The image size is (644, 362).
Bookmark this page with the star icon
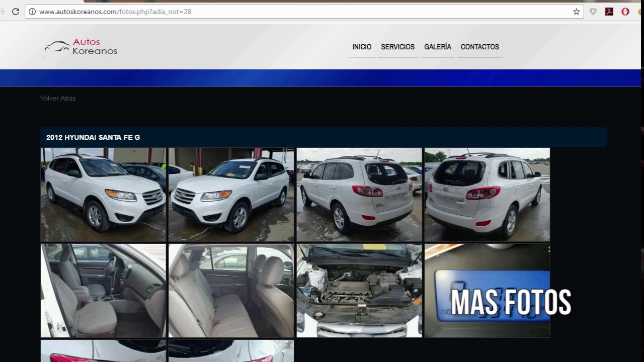[x=577, y=12]
